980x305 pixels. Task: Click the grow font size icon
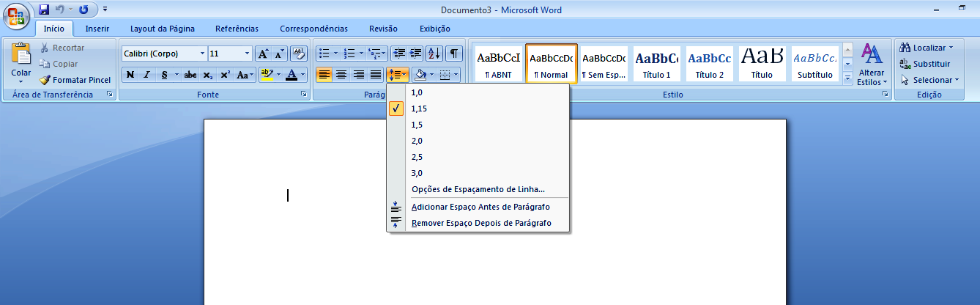[263, 54]
